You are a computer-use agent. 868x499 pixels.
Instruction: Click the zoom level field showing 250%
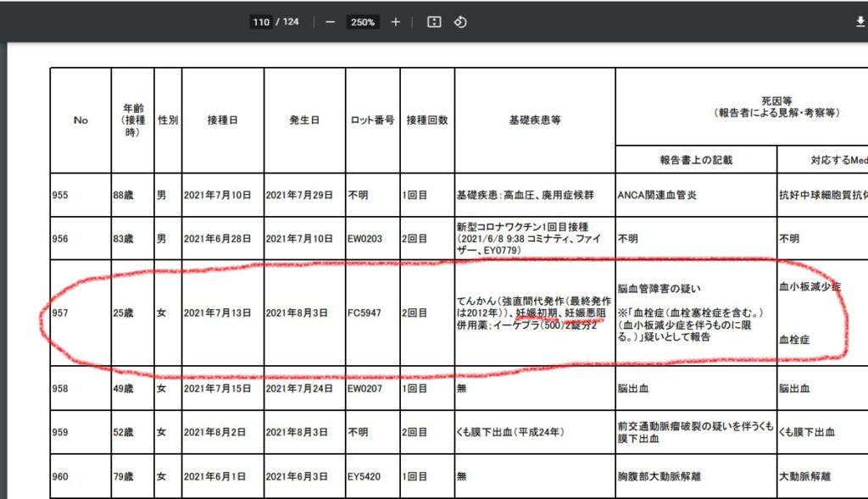tap(363, 22)
